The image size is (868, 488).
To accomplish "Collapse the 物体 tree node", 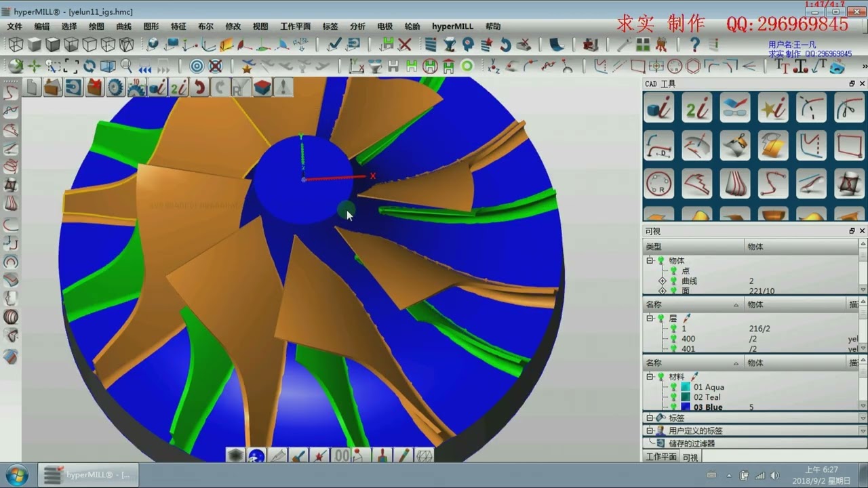I will [650, 260].
